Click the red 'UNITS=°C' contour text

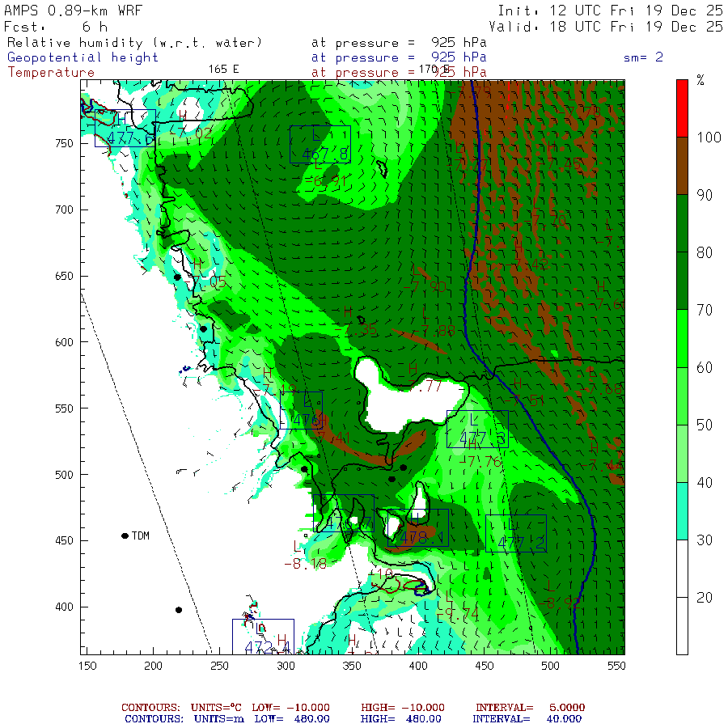tap(216, 708)
